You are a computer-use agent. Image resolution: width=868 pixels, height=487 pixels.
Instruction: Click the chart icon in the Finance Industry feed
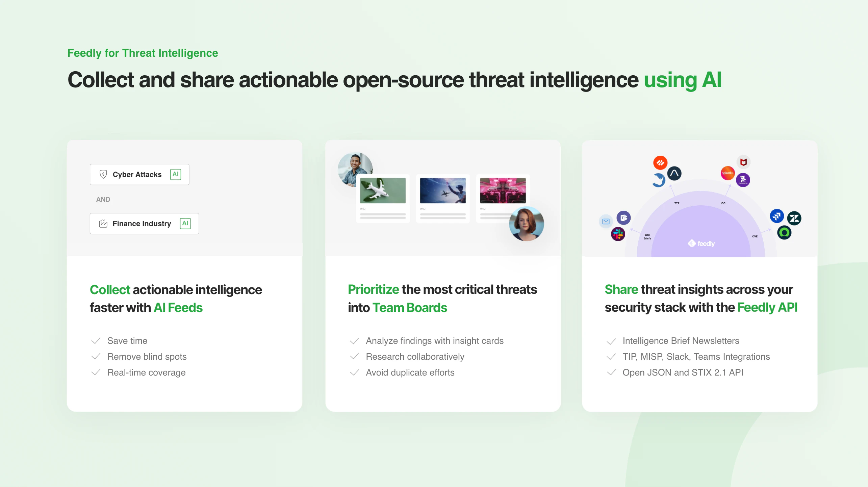pos(103,223)
